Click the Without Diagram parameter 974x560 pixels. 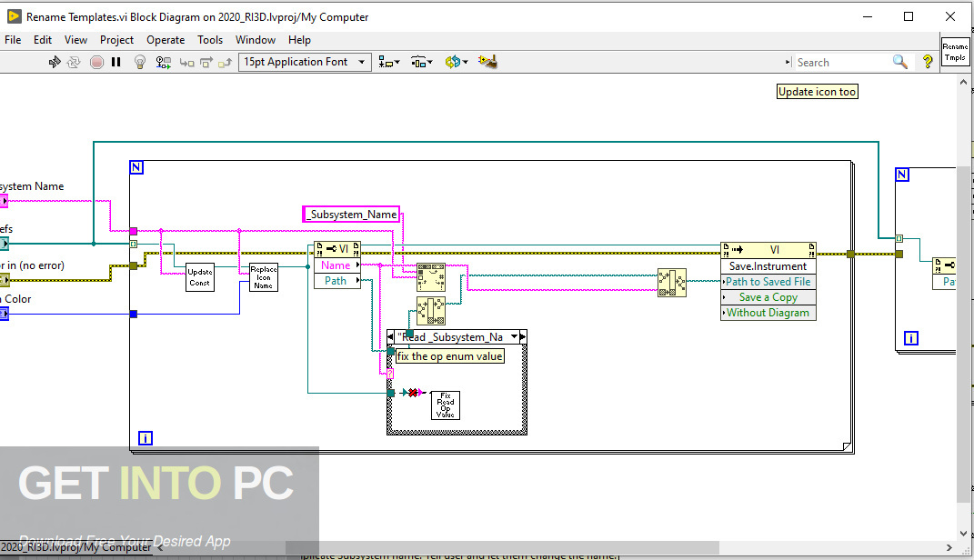(768, 313)
